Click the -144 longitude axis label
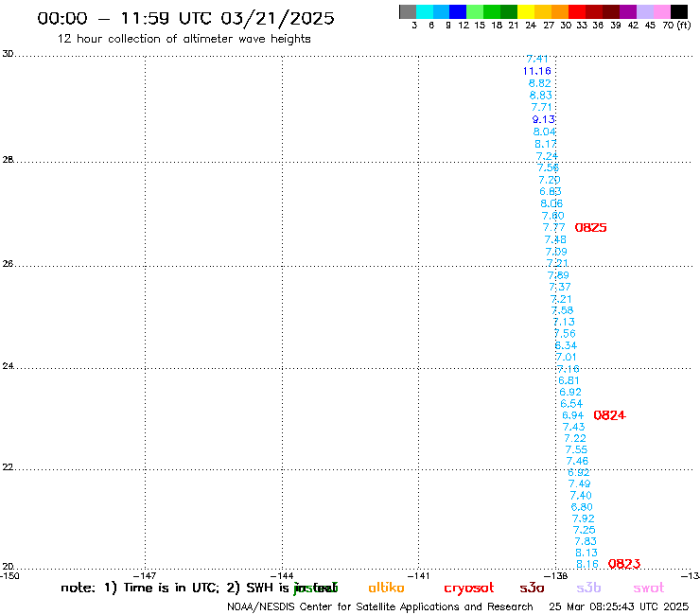Viewport: 700px width, 615px height. (282, 576)
